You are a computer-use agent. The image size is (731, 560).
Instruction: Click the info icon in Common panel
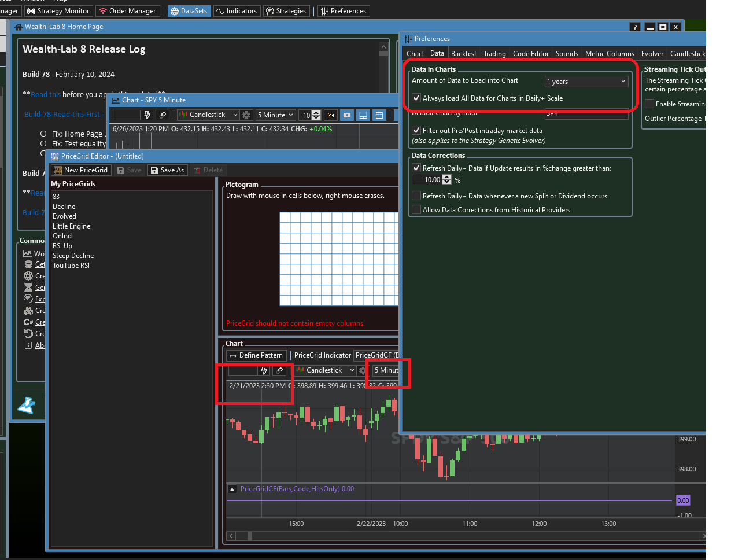28,345
